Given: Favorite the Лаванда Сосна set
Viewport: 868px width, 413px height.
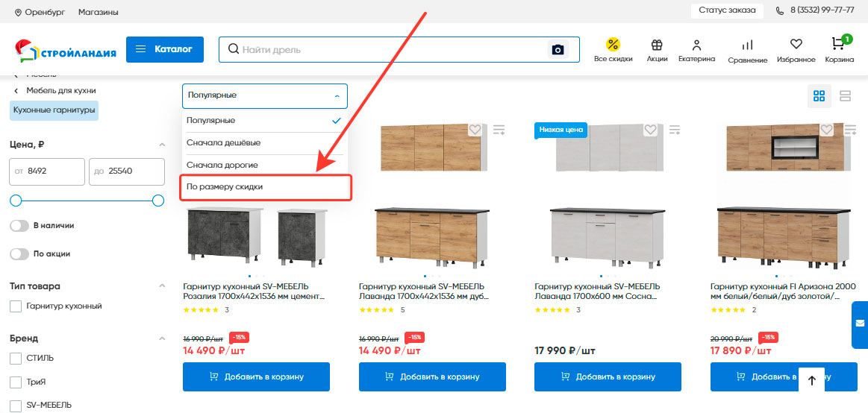Looking at the screenshot, I should pyautogui.click(x=650, y=130).
